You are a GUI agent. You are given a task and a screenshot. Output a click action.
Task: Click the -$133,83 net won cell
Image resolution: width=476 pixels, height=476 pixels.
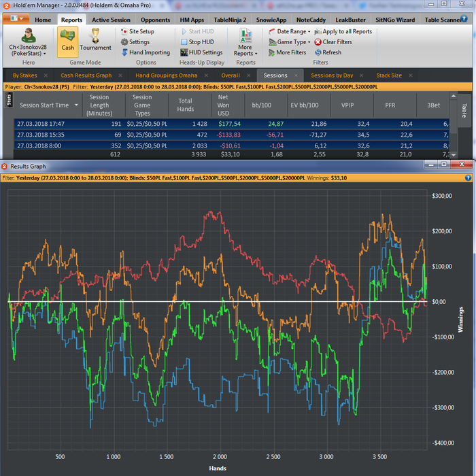[228, 135]
